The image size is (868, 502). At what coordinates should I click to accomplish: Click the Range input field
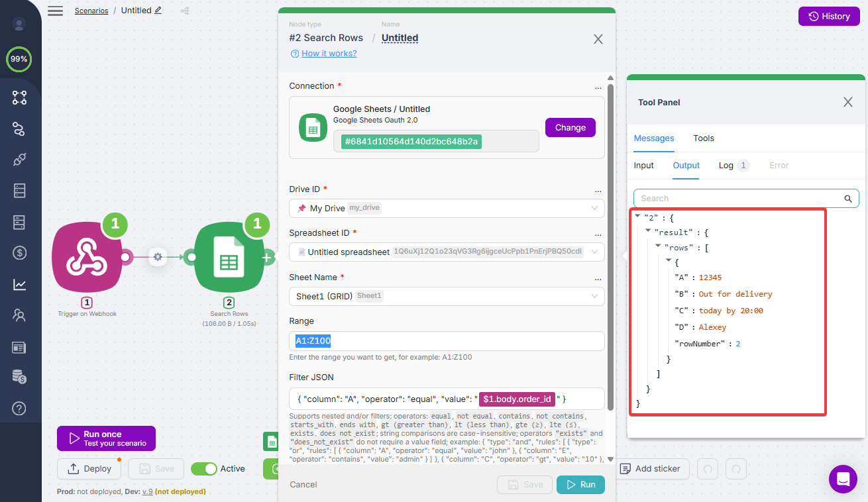click(447, 341)
